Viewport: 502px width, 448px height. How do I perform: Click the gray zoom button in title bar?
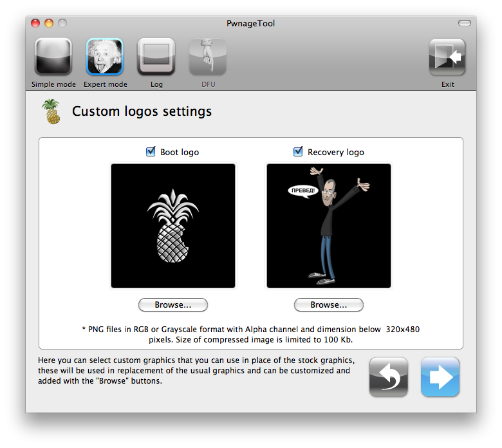62,23
